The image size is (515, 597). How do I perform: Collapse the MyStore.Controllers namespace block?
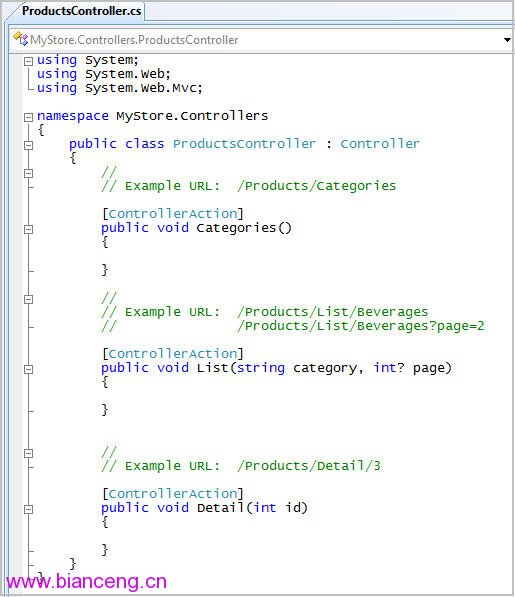[x=28, y=117]
